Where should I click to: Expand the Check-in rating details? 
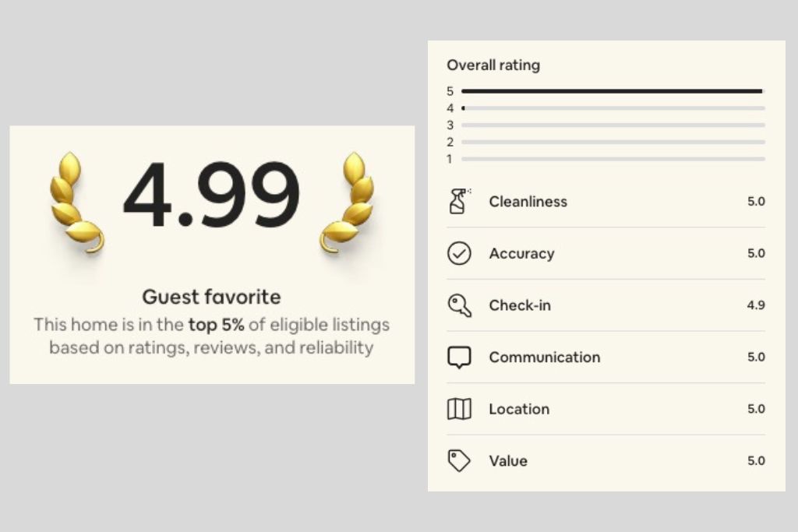520,305
